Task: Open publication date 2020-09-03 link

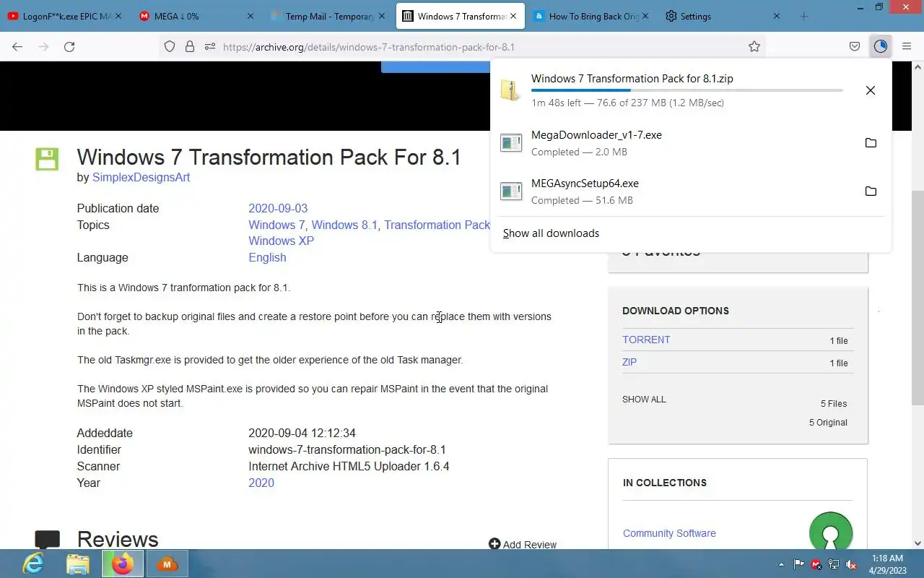Action: point(278,208)
